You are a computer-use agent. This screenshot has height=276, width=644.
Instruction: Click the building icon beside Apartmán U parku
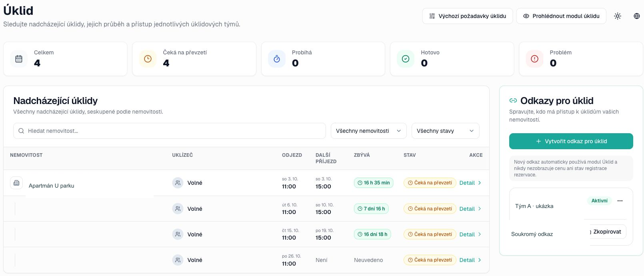pos(16,183)
